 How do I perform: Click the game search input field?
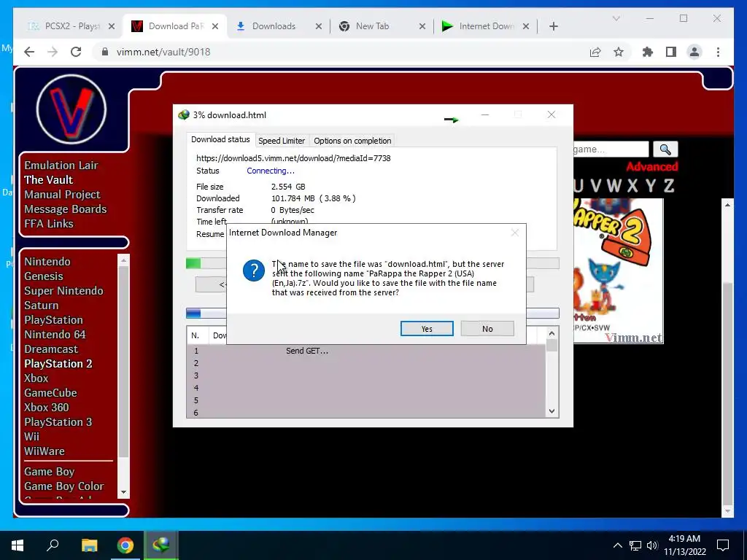(x=611, y=149)
